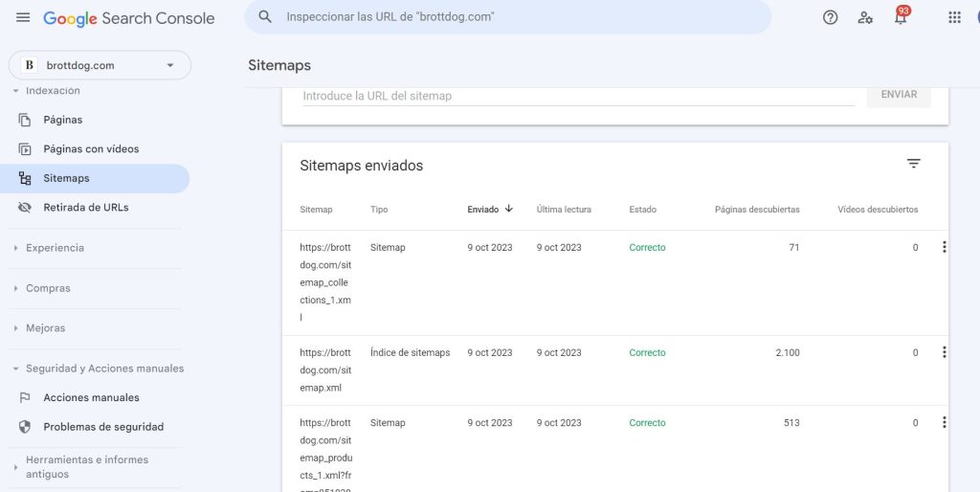The width and height of the screenshot is (980, 492).
Task: Open user and permissions settings icon
Action: point(865,17)
